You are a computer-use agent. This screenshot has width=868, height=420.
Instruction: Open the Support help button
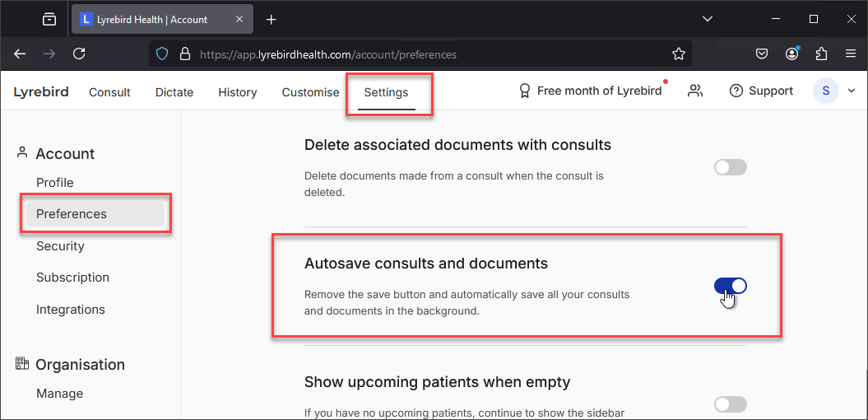761,91
